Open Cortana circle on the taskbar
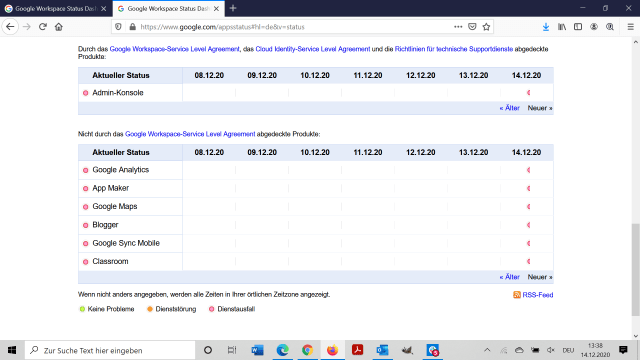This screenshot has width=640, height=360. click(208, 350)
